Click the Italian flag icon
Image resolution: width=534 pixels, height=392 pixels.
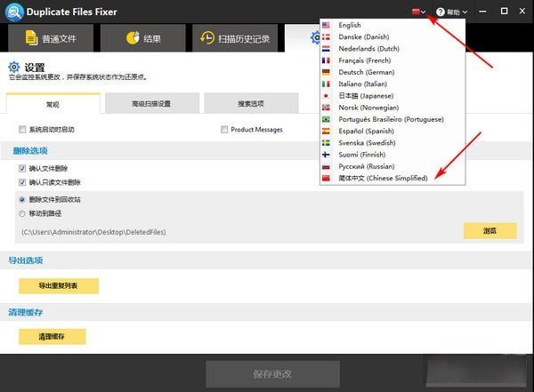pyautogui.click(x=326, y=84)
